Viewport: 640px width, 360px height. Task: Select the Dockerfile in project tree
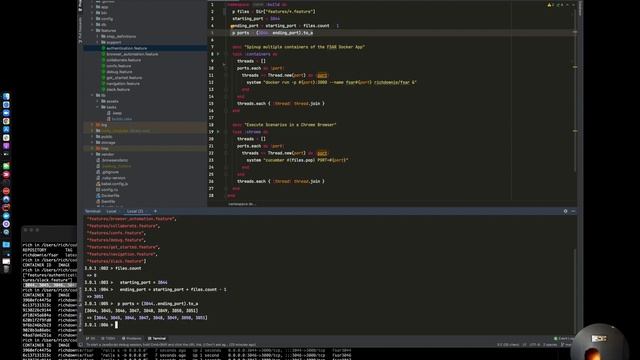[110, 196]
